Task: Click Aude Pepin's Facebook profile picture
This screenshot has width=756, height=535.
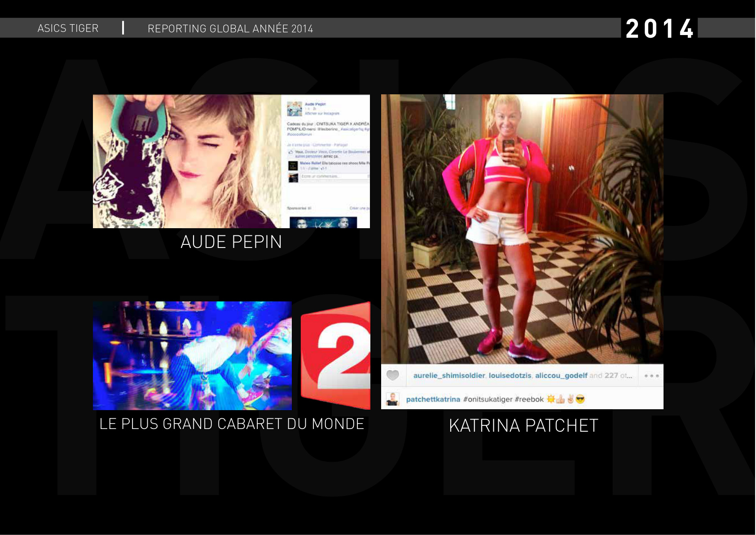Action: (294, 109)
